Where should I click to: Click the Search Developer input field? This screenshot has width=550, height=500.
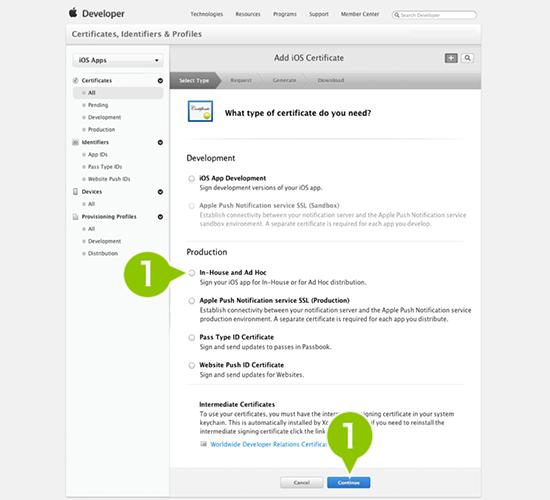coord(434,15)
